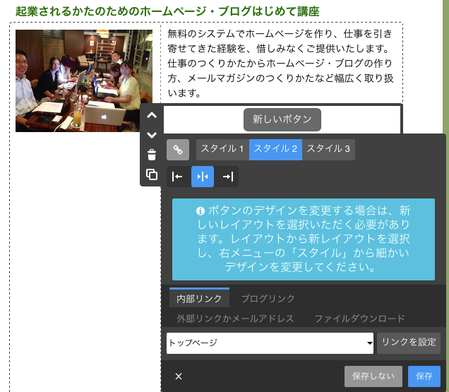Select スタイル 1 button style
Screen dimensions: 449x392
click(222, 149)
